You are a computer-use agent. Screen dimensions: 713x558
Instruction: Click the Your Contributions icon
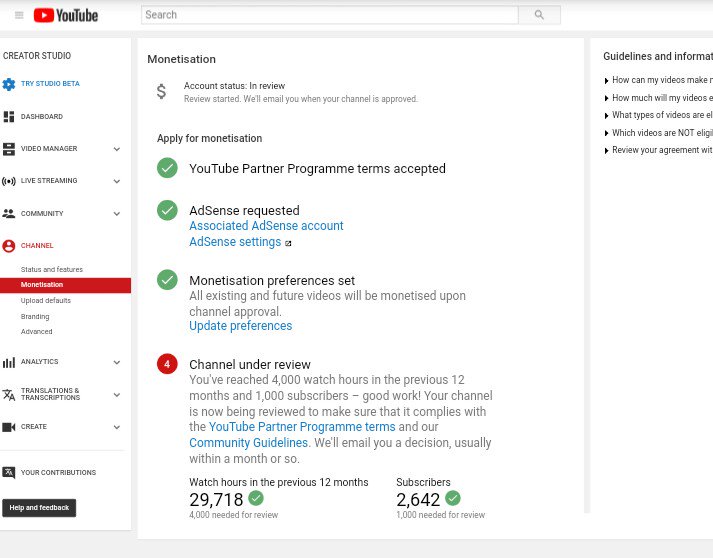tap(9, 473)
